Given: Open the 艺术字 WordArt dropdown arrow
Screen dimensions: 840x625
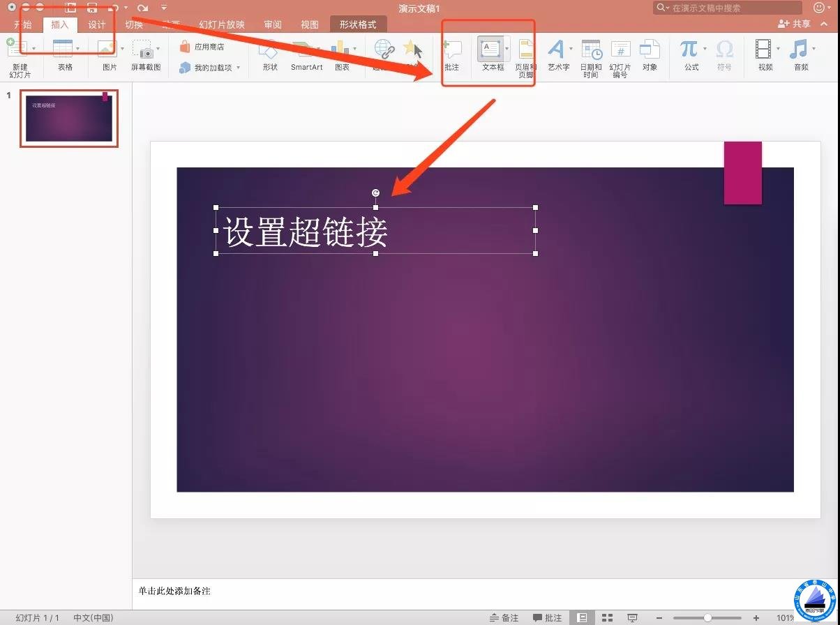Looking at the screenshot, I should pyautogui.click(x=571, y=49).
